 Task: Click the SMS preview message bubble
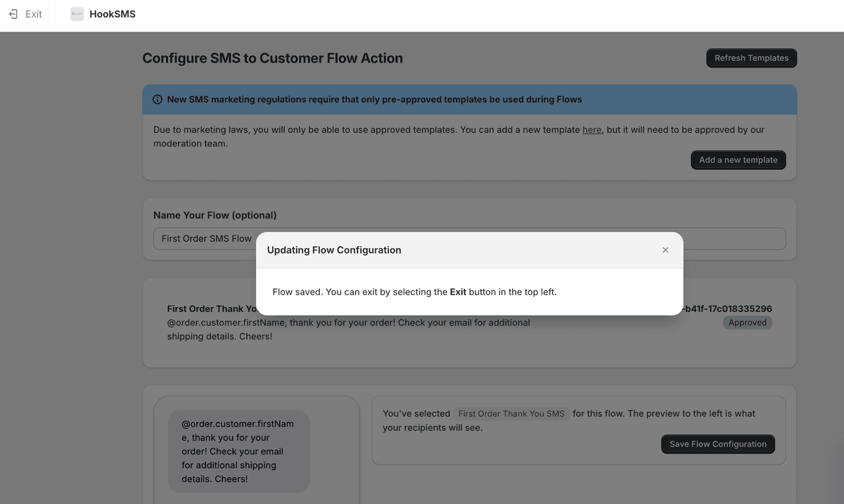pos(238,451)
